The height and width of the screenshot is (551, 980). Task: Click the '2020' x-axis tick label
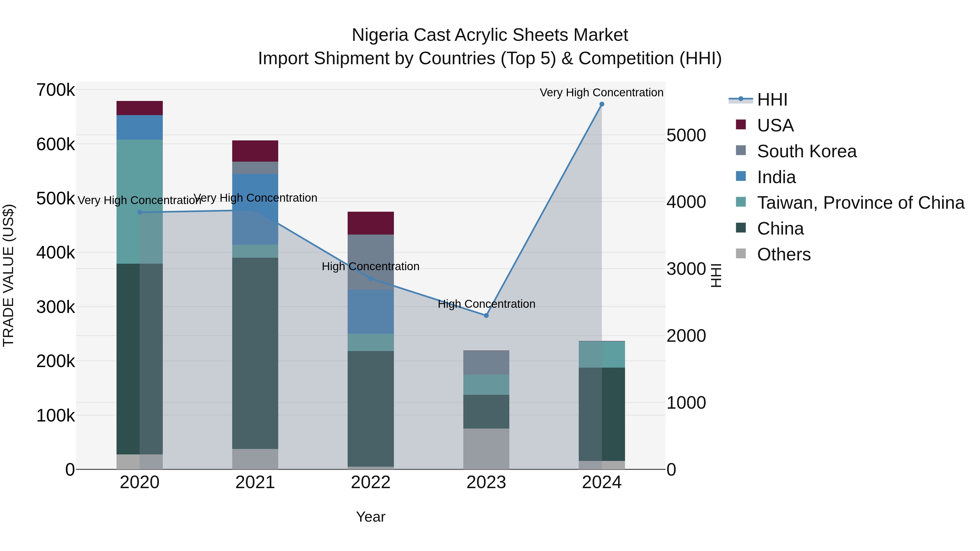pos(140,482)
